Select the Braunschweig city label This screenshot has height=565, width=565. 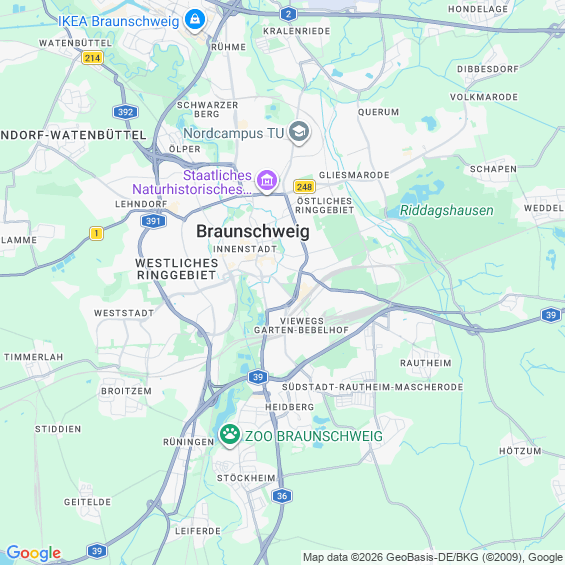(x=253, y=231)
